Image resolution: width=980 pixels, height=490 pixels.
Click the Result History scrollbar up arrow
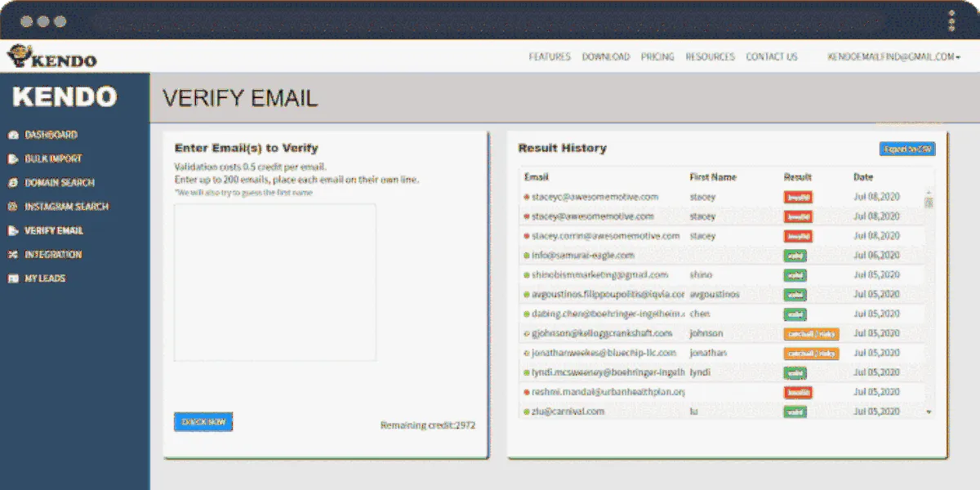929,193
